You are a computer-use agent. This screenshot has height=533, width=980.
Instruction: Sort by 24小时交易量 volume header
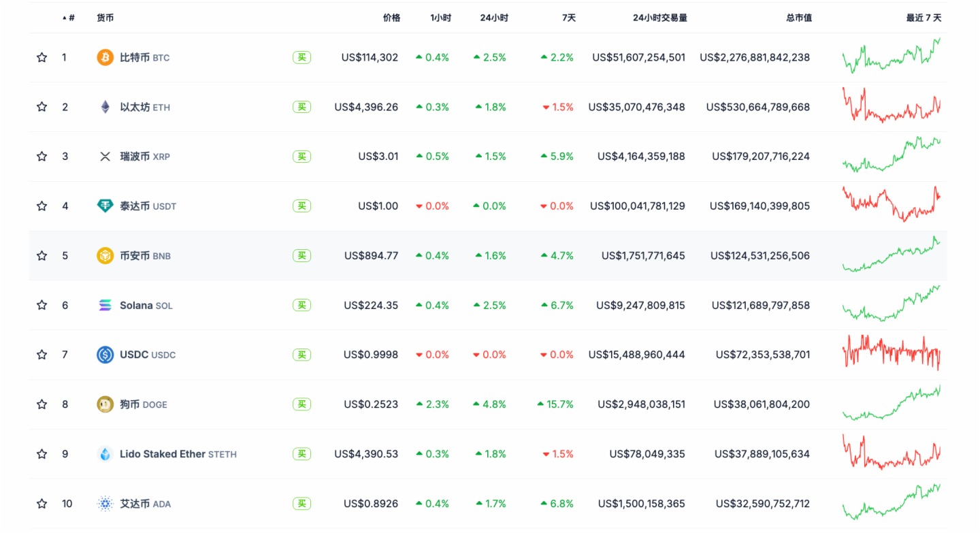tap(659, 18)
